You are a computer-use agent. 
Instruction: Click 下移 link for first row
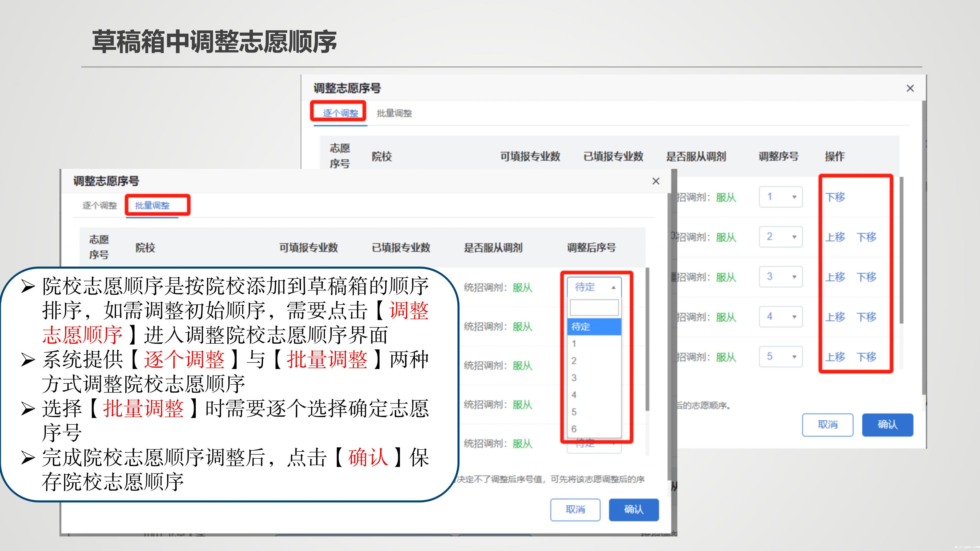(835, 197)
